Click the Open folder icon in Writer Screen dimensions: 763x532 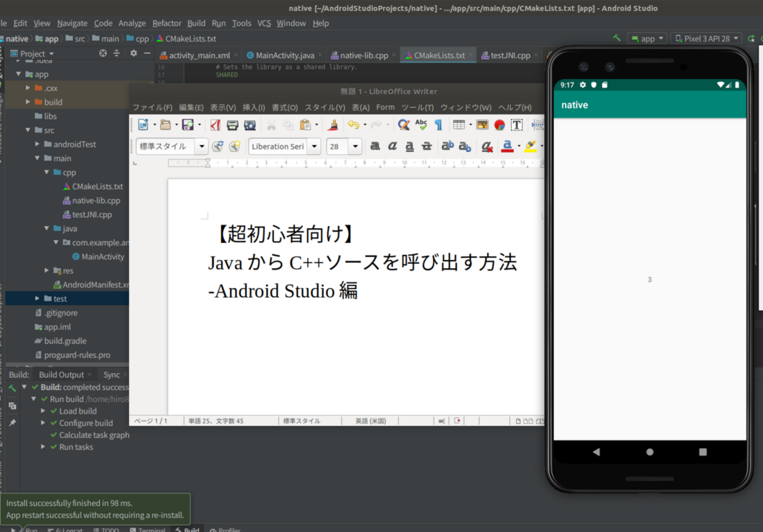pyautogui.click(x=166, y=124)
